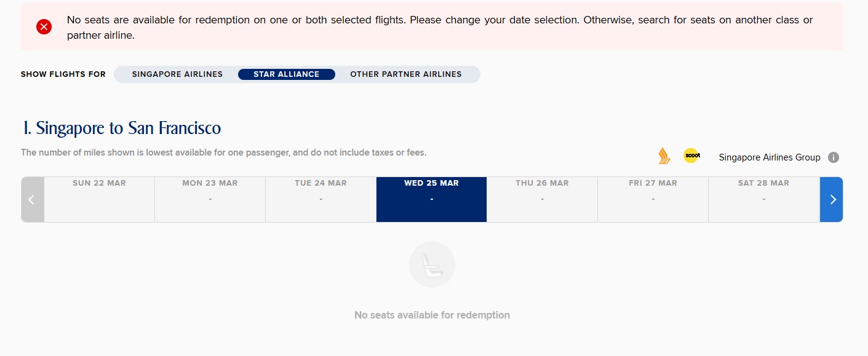Click the Singapore Airlines Group label

[x=770, y=157]
